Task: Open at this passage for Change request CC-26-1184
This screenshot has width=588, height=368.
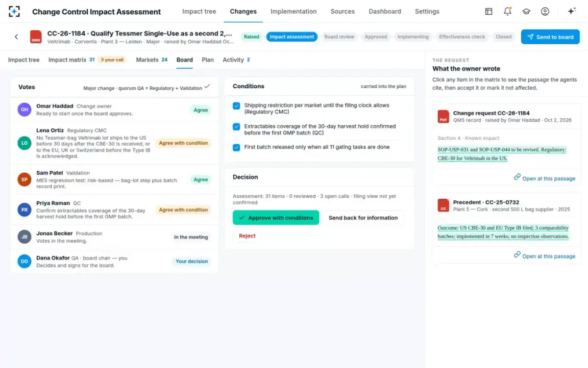Action: pyautogui.click(x=544, y=178)
